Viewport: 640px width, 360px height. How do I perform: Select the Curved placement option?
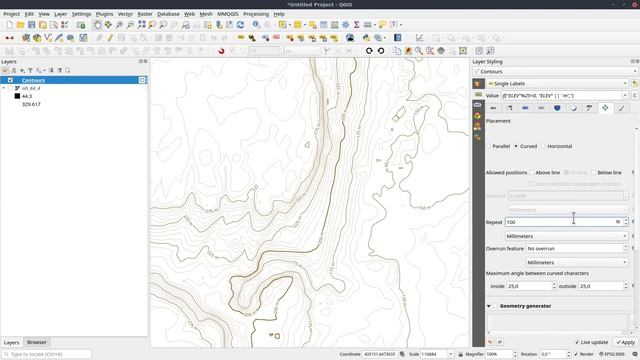[x=516, y=146]
